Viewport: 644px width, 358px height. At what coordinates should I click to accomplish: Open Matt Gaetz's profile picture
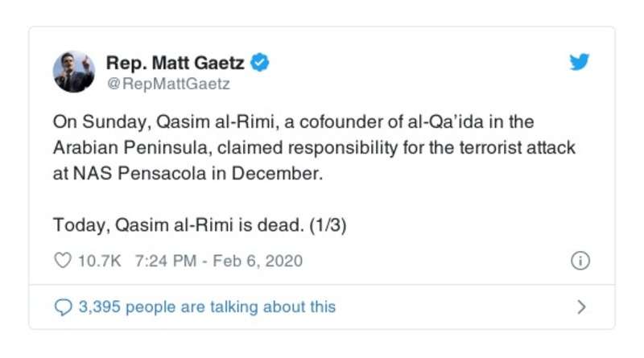[74, 71]
